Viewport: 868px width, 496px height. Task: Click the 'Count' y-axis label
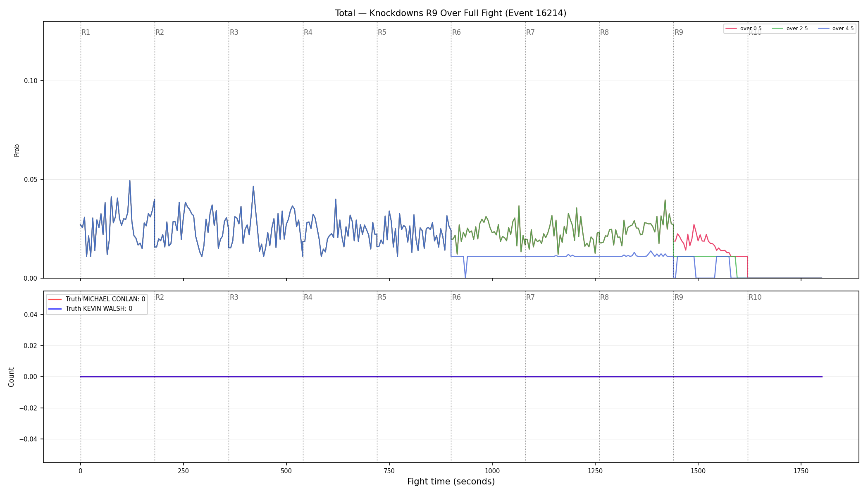tap(11, 377)
